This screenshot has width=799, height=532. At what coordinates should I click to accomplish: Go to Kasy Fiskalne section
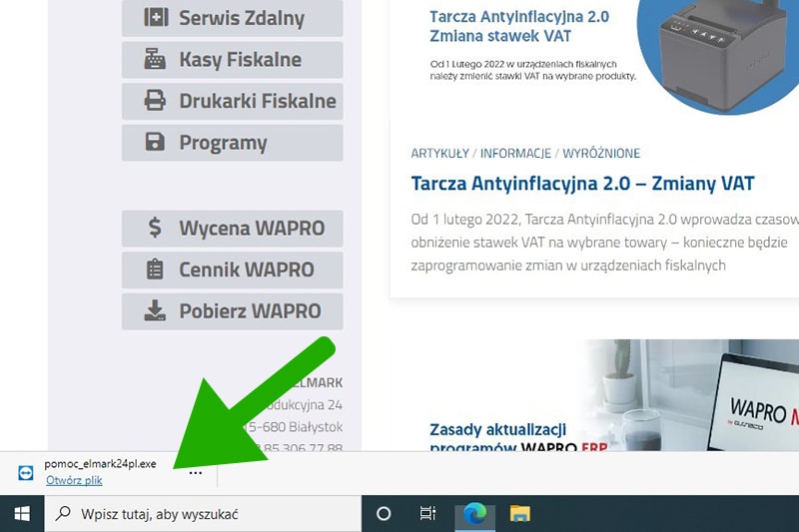pos(233,60)
